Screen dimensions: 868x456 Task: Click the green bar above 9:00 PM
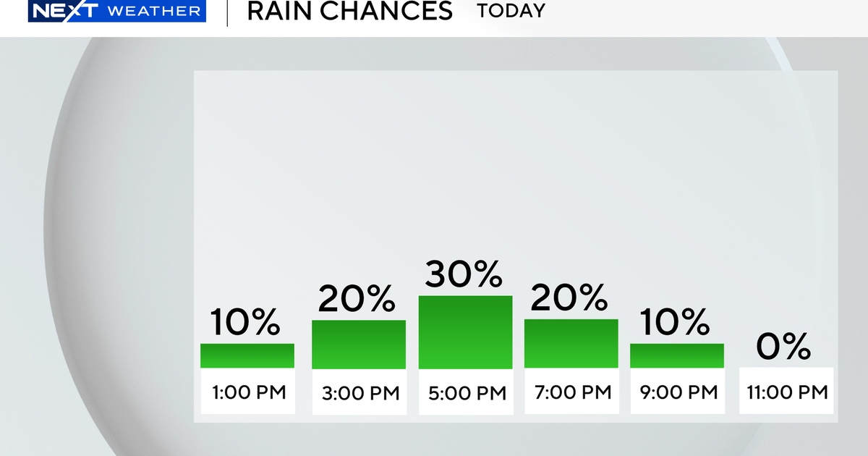point(677,355)
